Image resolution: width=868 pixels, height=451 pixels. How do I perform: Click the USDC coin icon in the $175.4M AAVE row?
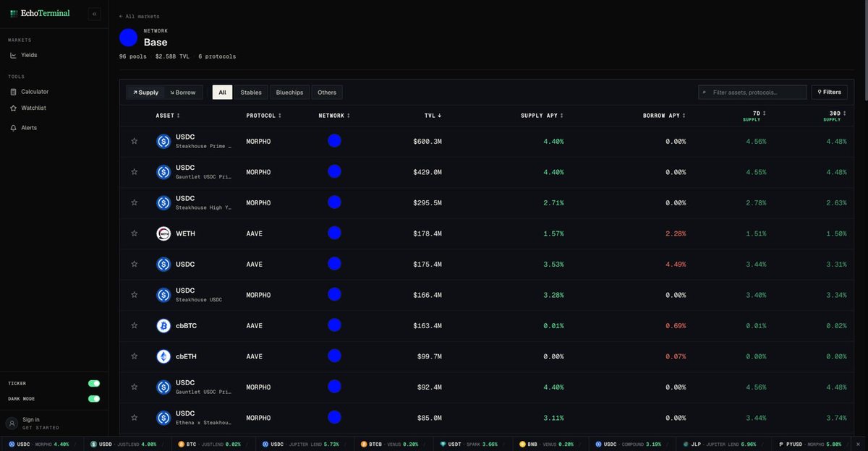[x=163, y=265]
